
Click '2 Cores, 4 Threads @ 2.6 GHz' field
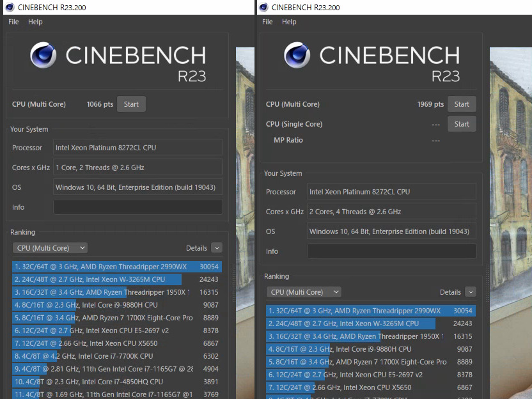pyautogui.click(x=391, y=212)
